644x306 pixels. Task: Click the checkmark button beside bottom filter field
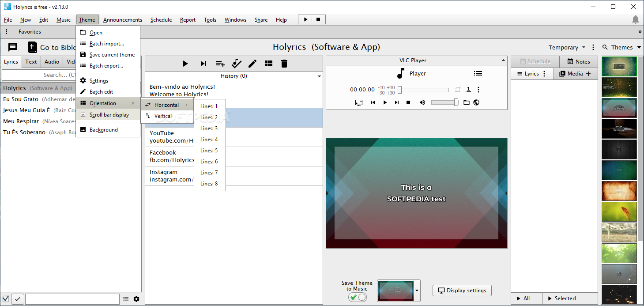(18, 299)
